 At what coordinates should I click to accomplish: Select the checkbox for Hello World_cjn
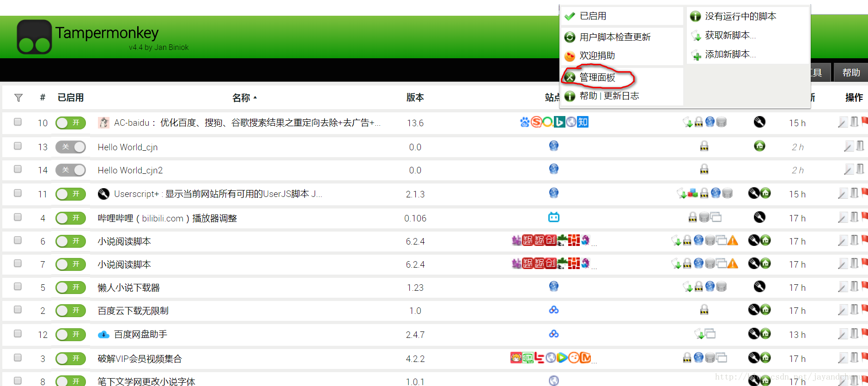coord(18,146)
